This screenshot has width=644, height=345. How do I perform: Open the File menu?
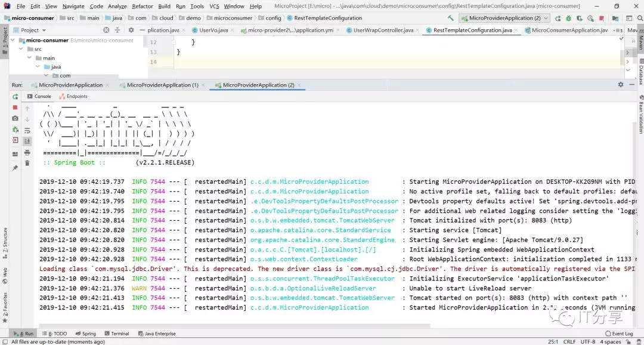[20, 6]
